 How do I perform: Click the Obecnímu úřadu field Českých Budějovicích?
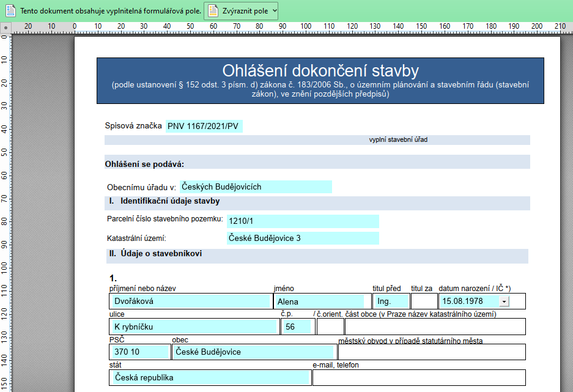pos(256,187)
